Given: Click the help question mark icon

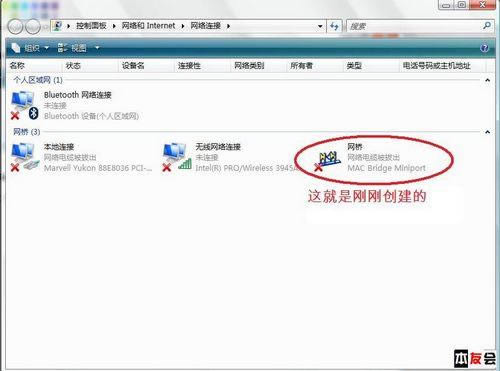Looking at the screenshot, I should (x=484, y=48).
